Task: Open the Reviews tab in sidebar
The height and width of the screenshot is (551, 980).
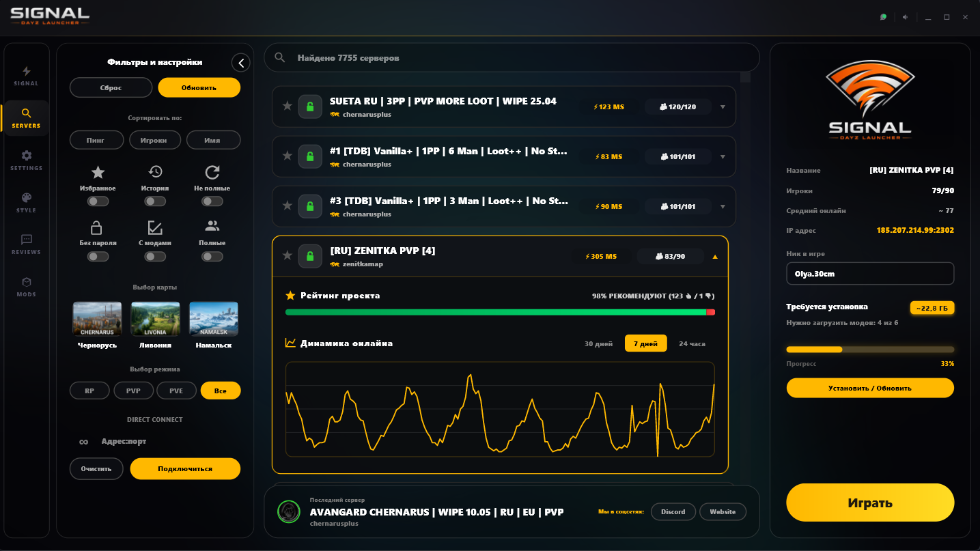Action: click(x=26, y=244)
